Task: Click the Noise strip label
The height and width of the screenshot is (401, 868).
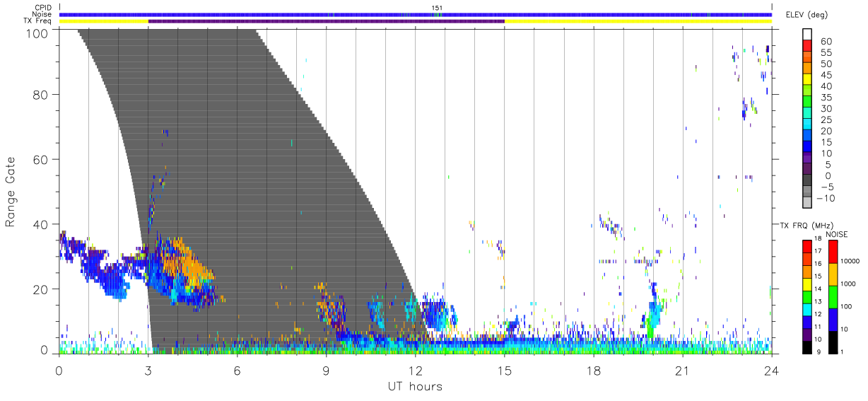Action: tap(42, 14)
